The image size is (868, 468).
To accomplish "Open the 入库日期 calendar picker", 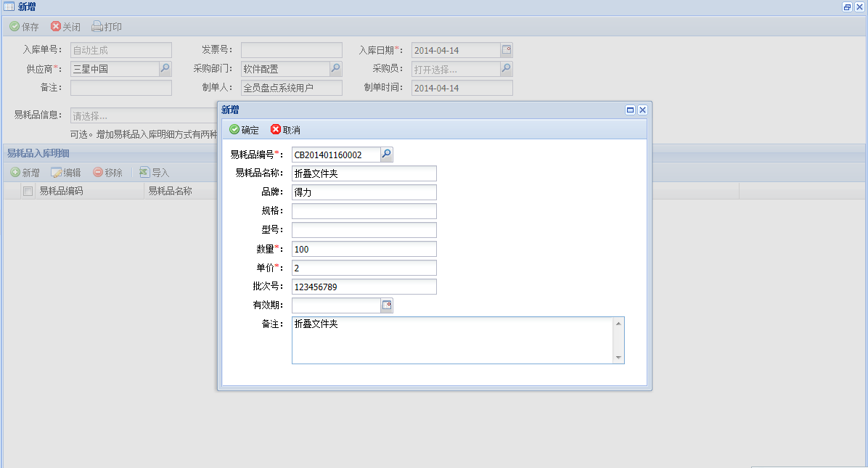I will (507, 50).
